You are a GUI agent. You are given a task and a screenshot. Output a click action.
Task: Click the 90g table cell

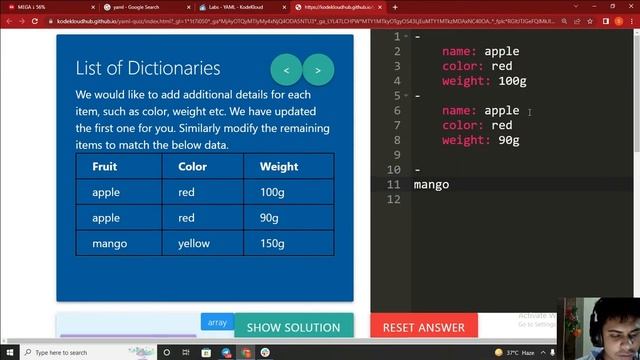[289, 218]
